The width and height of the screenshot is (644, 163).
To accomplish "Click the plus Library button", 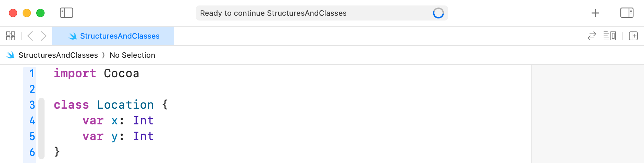I will 595,13.
